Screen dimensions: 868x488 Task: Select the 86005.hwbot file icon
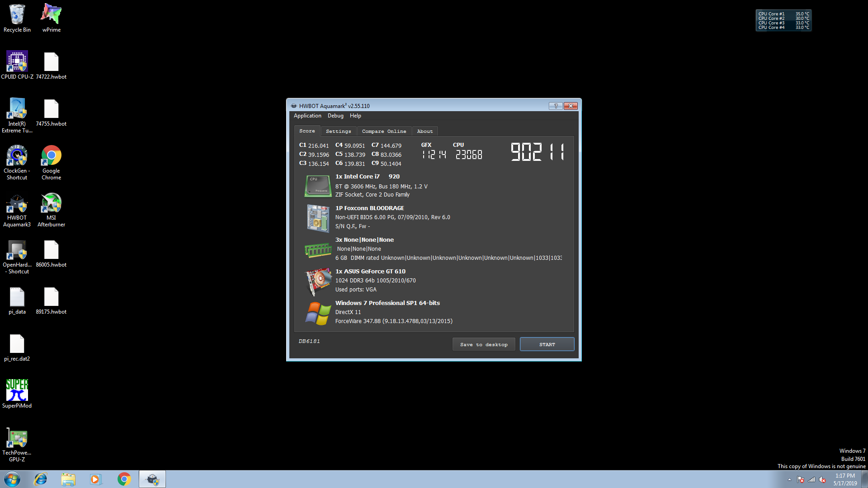click(x=51, y=254)
